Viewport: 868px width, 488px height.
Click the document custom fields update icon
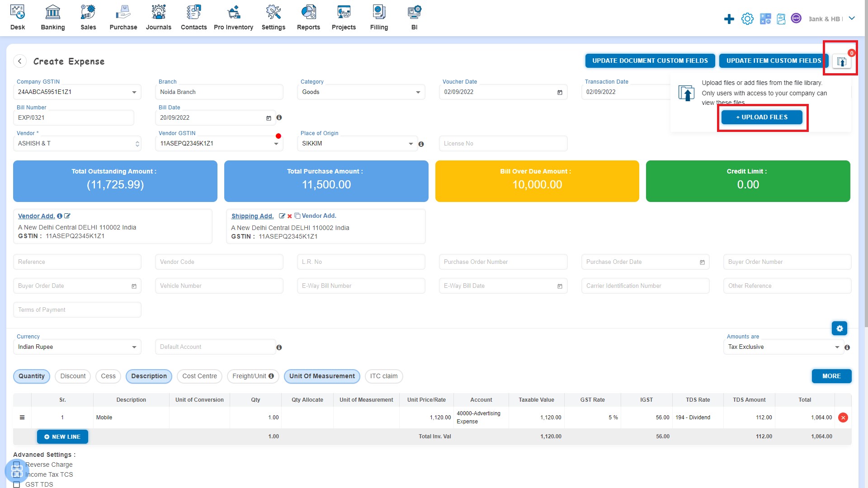click(x=650, y=61)
